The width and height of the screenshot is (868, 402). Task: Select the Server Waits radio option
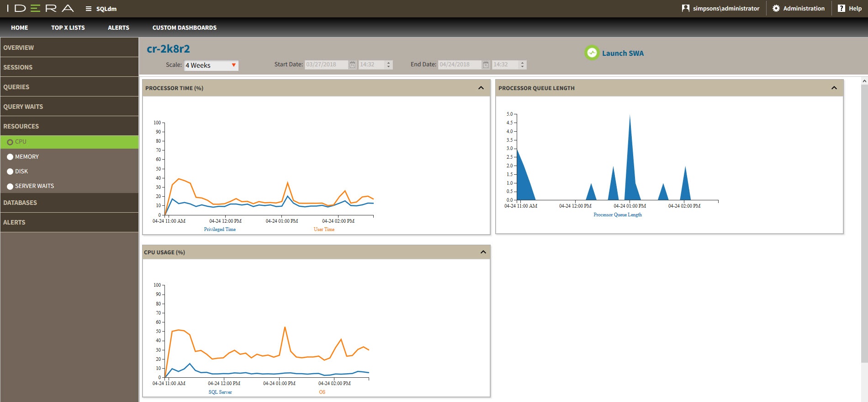click(x=10, y=186)
